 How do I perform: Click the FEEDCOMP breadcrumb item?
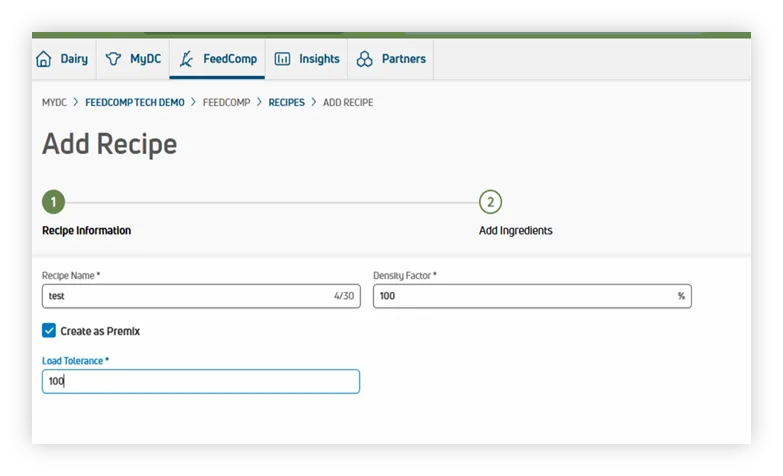pyautogui.click(x=227, y=102)
